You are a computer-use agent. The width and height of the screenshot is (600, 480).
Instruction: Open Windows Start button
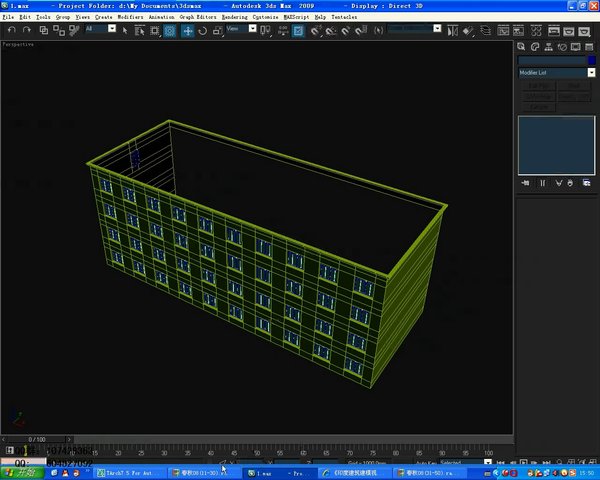point(22,473)
